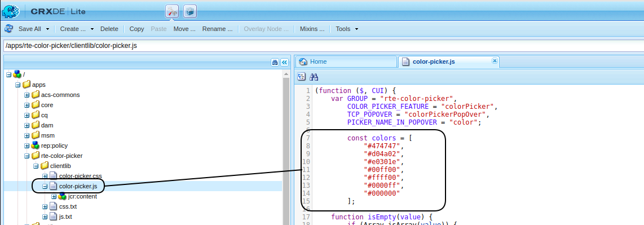This screenshot has height=225, width=644.
Task: Expand the js.txt node
Action: 45,217
